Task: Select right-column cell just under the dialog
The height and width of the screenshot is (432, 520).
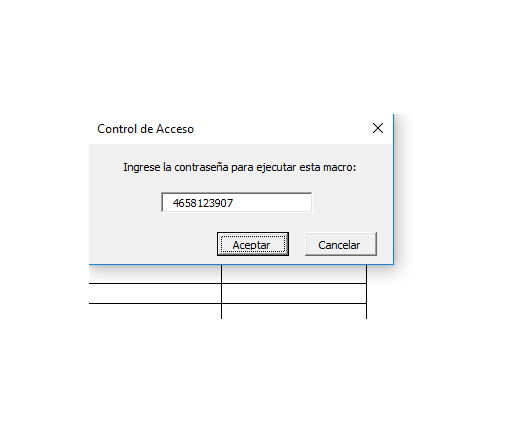Action: (294, 274)
